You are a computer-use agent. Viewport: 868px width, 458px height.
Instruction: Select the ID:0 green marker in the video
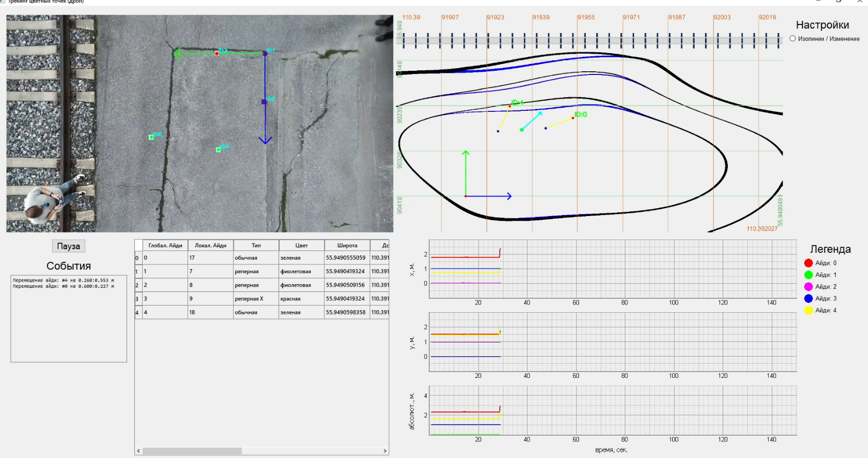pyautogui.click(x=152, y=137)
